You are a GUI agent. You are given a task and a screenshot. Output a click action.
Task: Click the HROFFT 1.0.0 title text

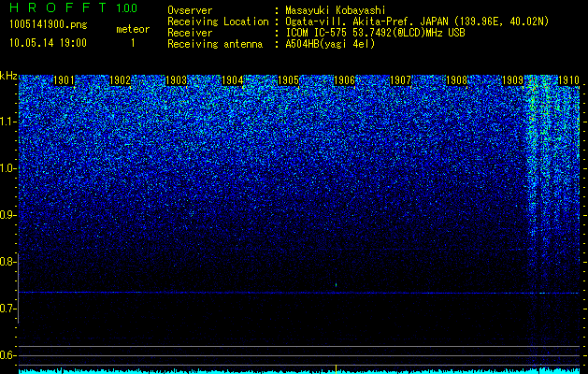pos(74,7)
